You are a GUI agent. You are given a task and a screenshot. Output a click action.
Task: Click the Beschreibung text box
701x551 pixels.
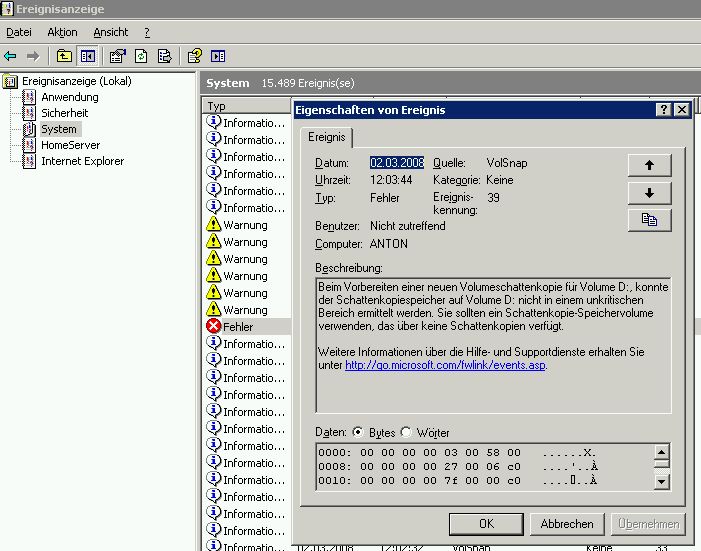point(494,345)
